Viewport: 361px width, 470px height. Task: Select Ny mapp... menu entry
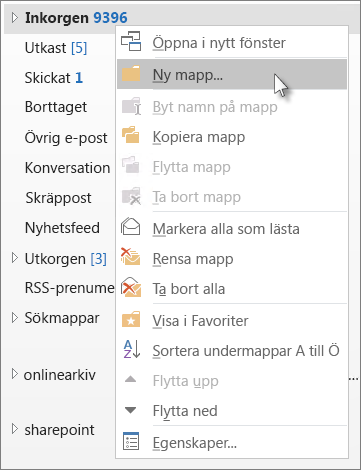coord(232,74)
